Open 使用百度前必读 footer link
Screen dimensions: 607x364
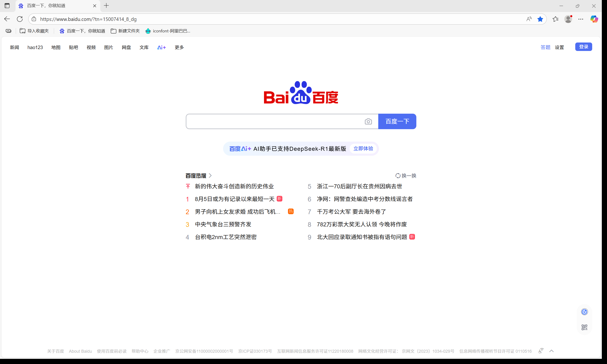click(112, 351)
